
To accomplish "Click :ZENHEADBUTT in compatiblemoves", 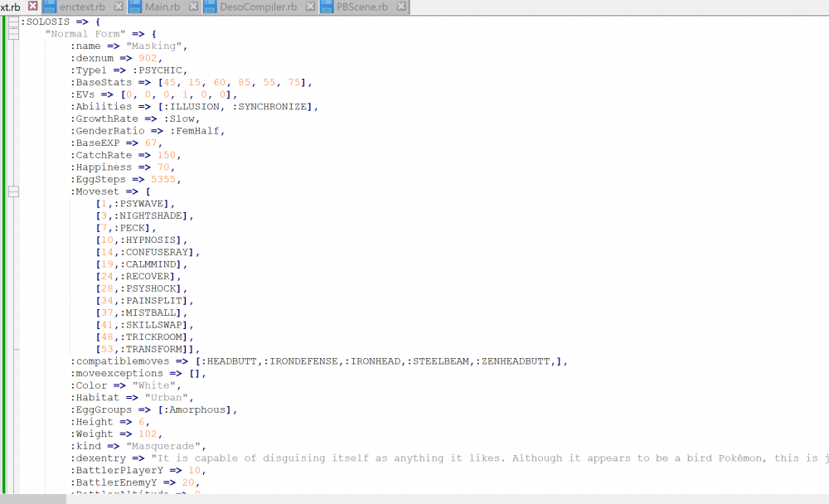I will [513, 361].
